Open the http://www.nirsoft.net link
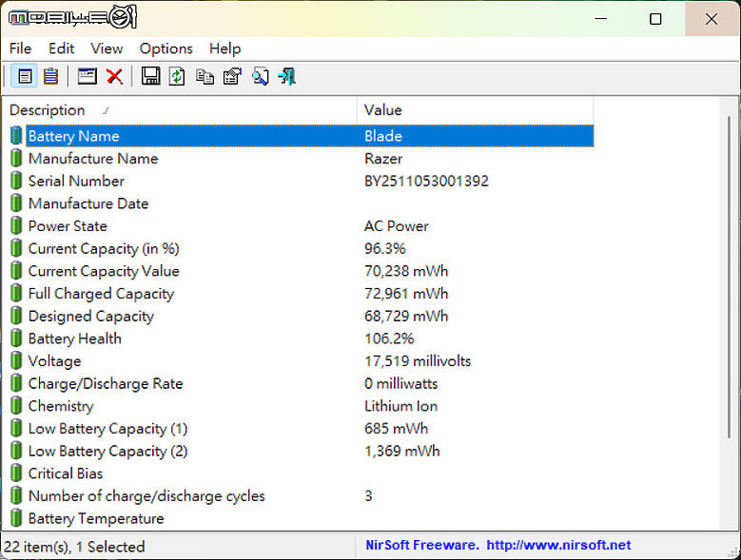 click(x=558, y=545)
